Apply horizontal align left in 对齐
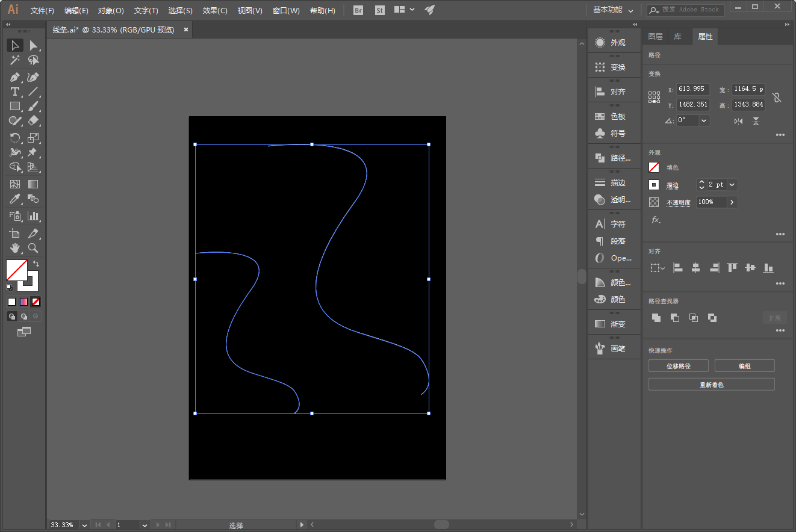The image size is (796, 532). tap(677, 268)
